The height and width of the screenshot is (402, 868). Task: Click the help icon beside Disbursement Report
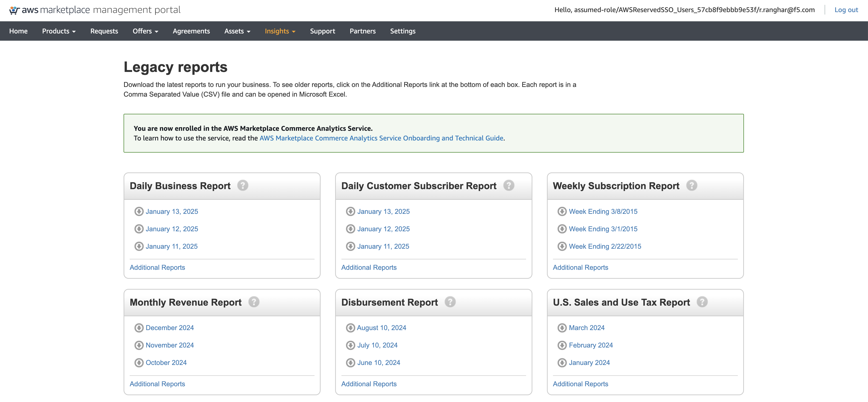(450, 302)
